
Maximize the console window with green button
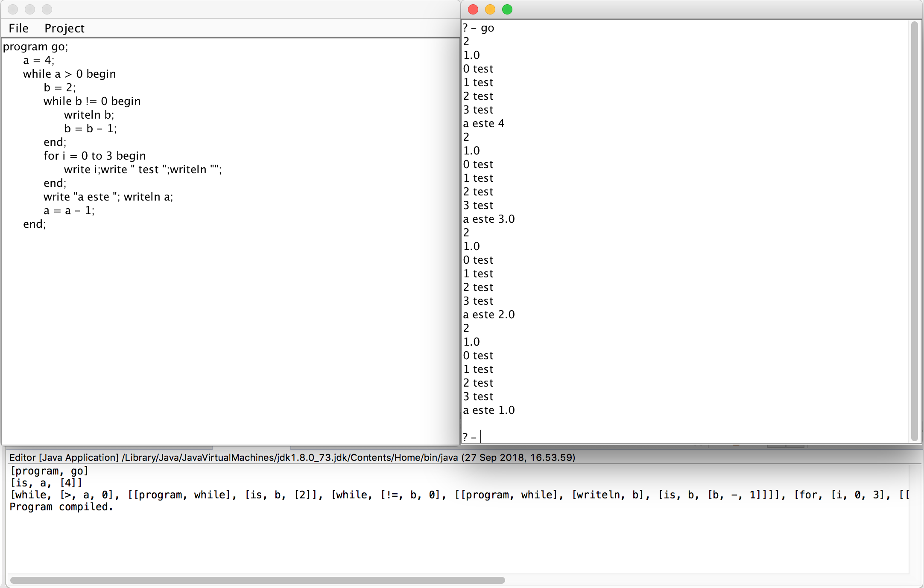[x=507, y=9]
